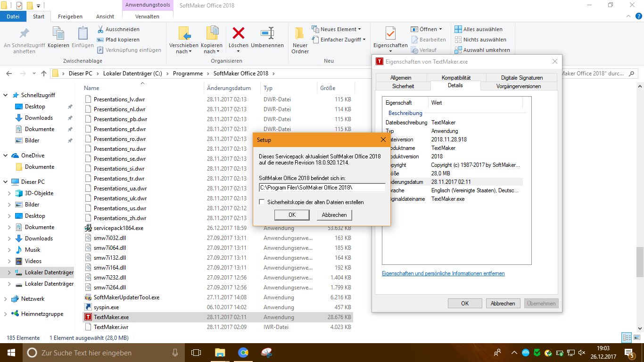Click the microphone icon in search box
The height and width of the screenshot is (362, 644).
pos(175,353)
